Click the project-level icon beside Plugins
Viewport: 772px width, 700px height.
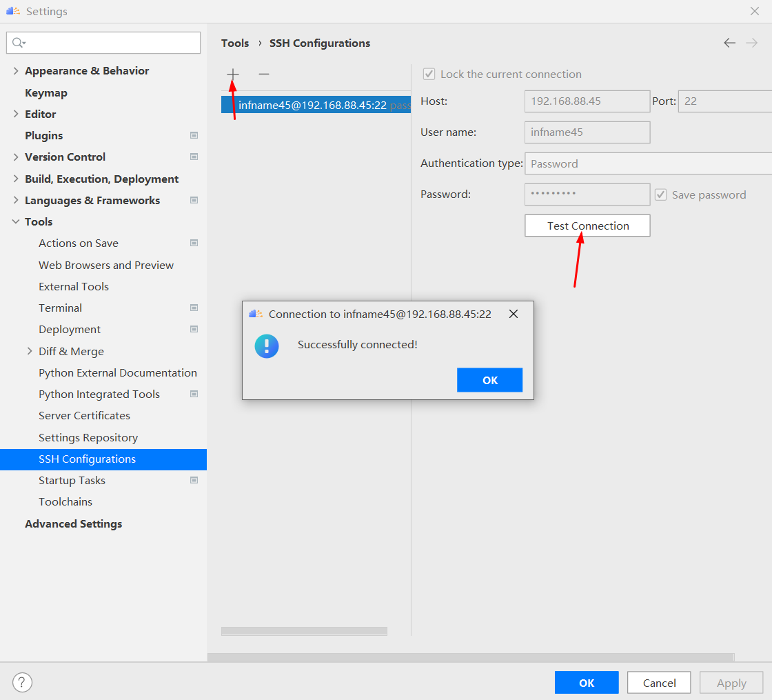194,136
